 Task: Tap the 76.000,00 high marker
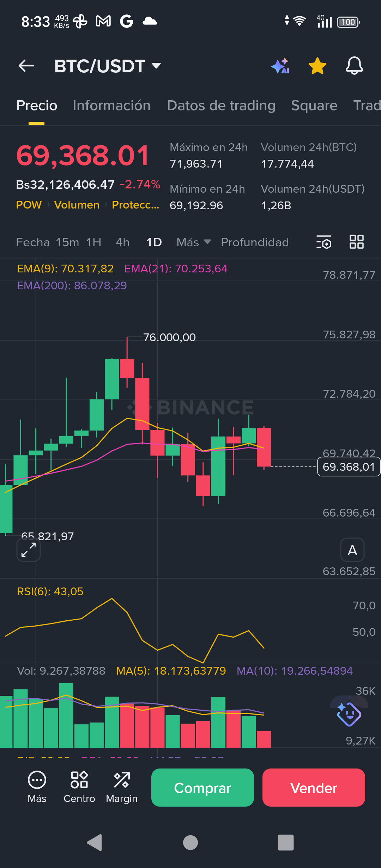pyautogui.click(x=169, y=337)
